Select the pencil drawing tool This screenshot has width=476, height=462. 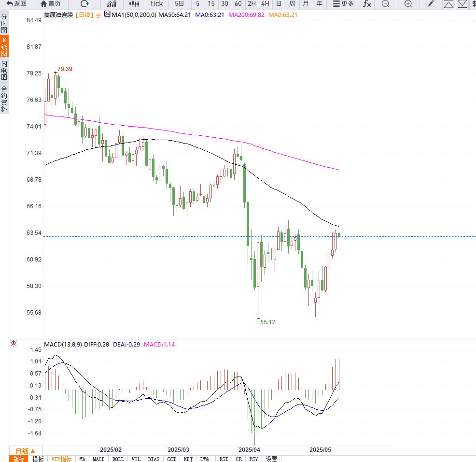(431, 4)
